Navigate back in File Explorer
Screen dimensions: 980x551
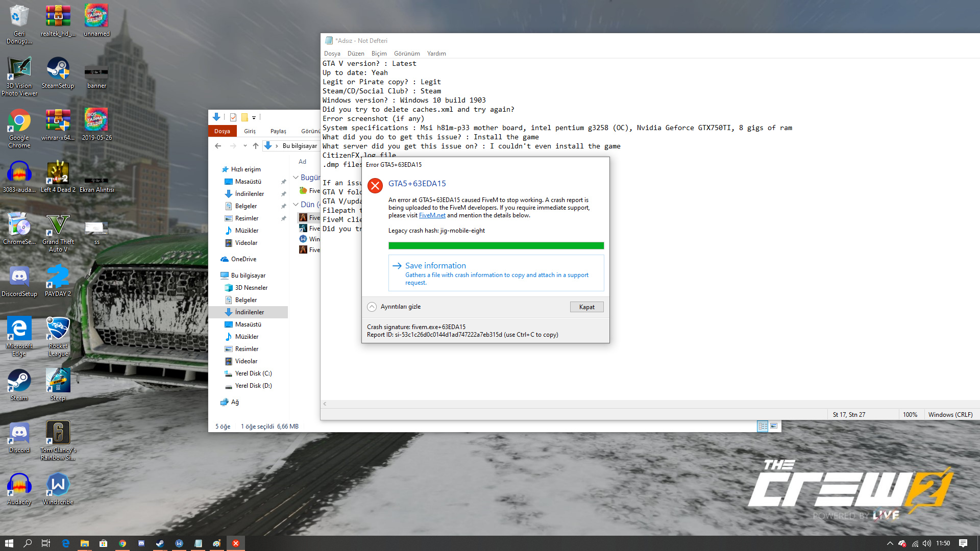[x=218, y=146]
